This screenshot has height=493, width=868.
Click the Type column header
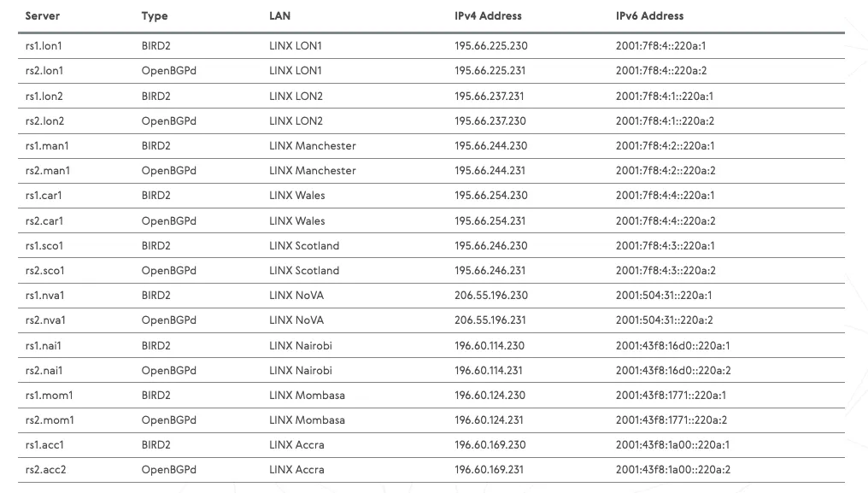[x=155, y=16]
